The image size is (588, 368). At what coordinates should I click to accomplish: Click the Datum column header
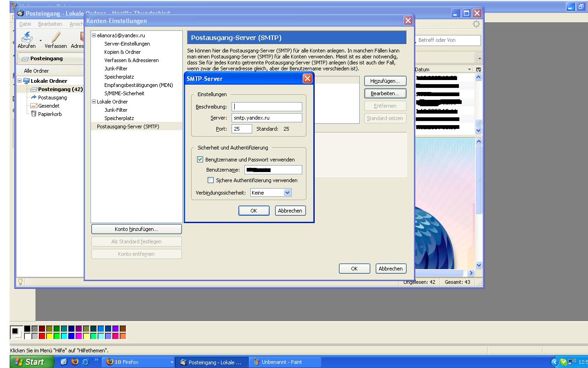pos(444,69)
